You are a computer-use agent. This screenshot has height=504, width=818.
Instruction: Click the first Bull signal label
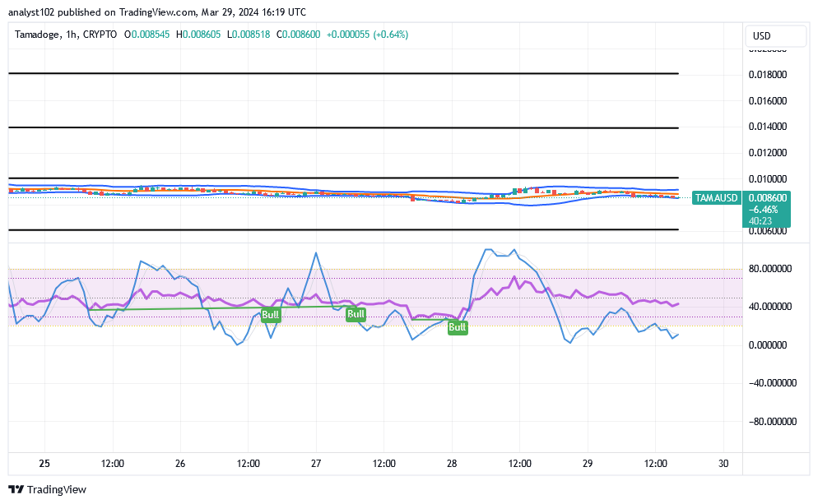point(270,315)
